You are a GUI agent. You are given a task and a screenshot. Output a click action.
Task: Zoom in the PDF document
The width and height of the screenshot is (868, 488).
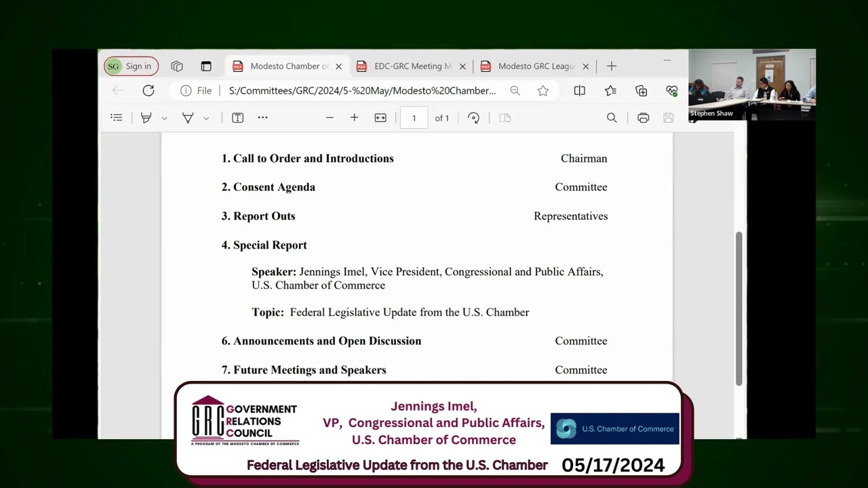click(354, 118)
